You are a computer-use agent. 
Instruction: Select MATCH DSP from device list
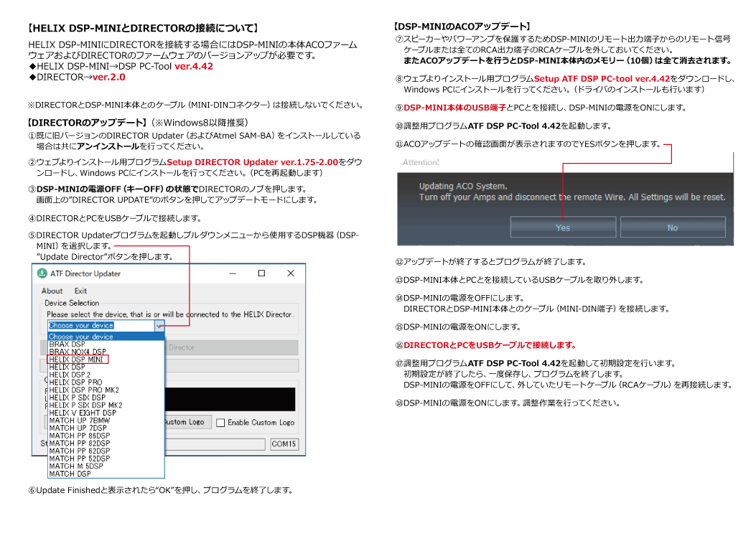click(x=106, y=474)
